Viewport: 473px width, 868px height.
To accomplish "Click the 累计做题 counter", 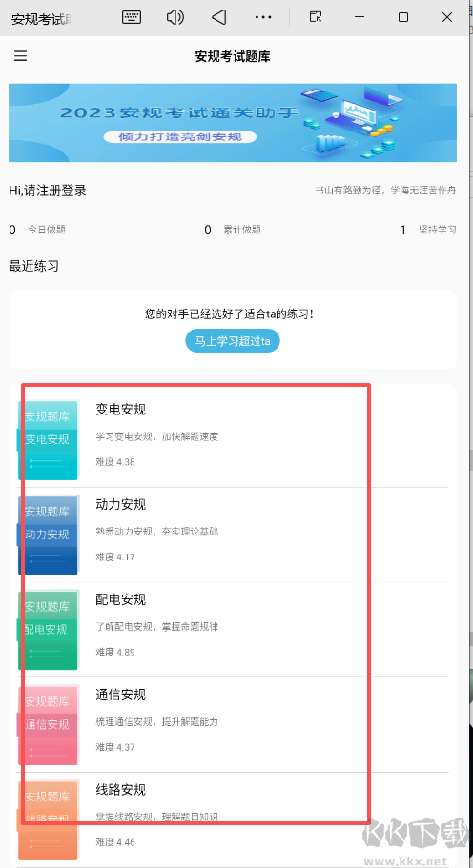I will pos(233,230).
